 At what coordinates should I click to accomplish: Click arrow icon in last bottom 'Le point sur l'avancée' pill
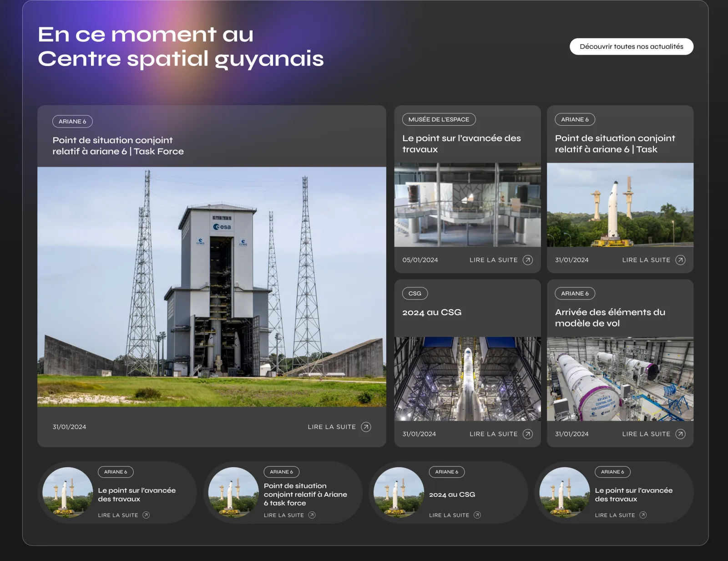(x=643, y=515)
